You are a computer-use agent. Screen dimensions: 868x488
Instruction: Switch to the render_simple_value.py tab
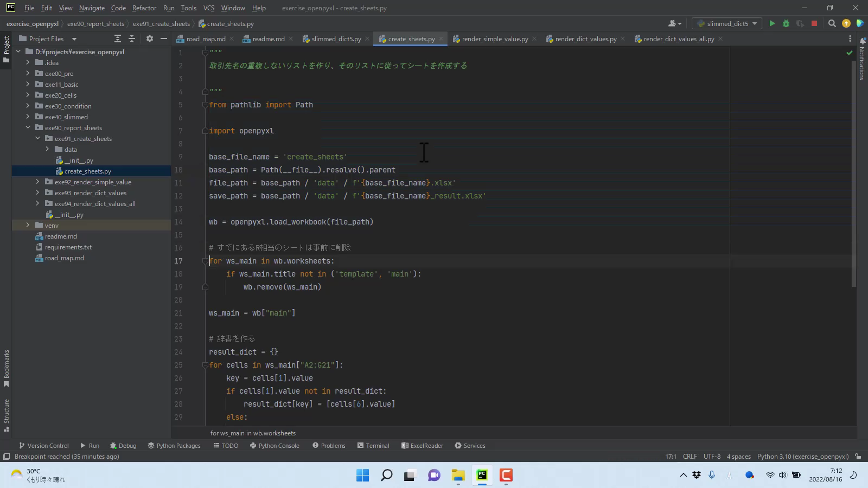494,39
